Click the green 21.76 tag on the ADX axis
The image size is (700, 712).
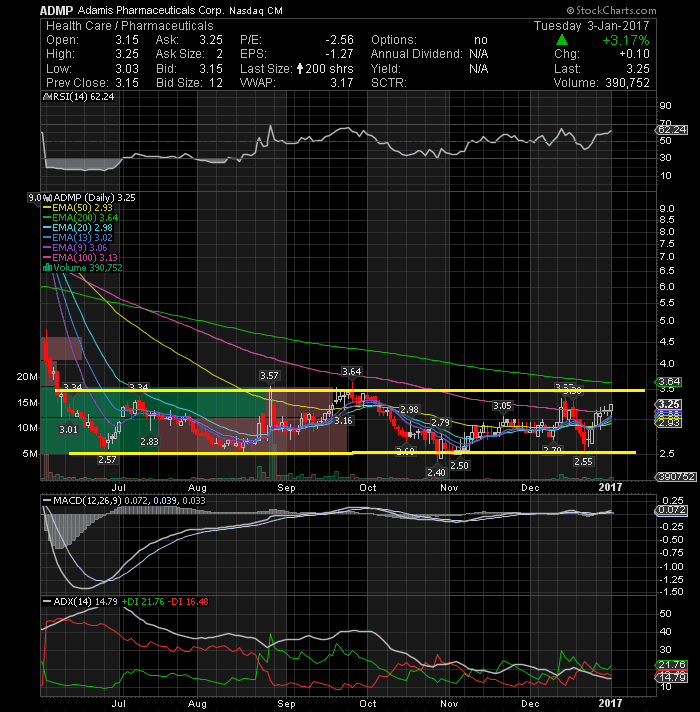click(x=673, y=664)
